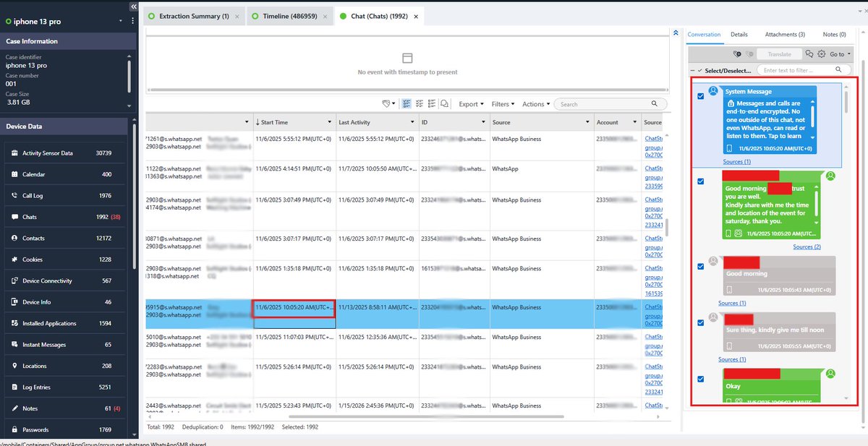Toggle the checkbox of the 'Okay' message
This screenshot has height=446, width=868.
[x=700, y=379]
